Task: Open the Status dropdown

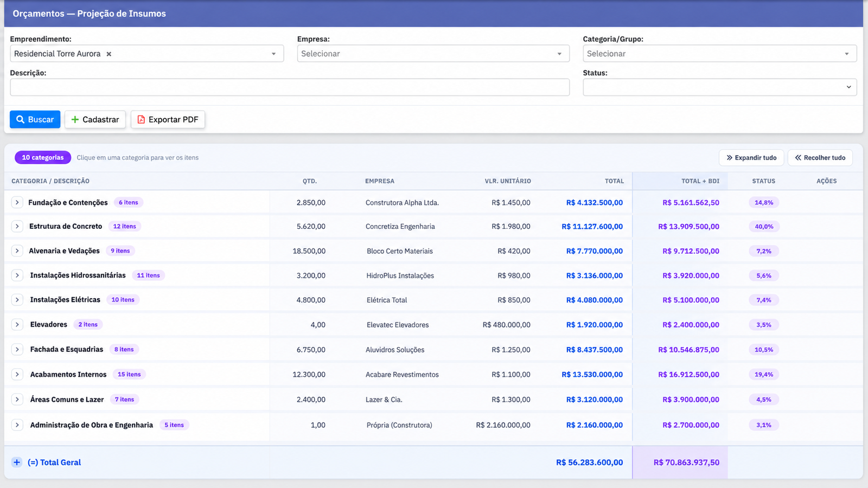Action: click(719, 87)
